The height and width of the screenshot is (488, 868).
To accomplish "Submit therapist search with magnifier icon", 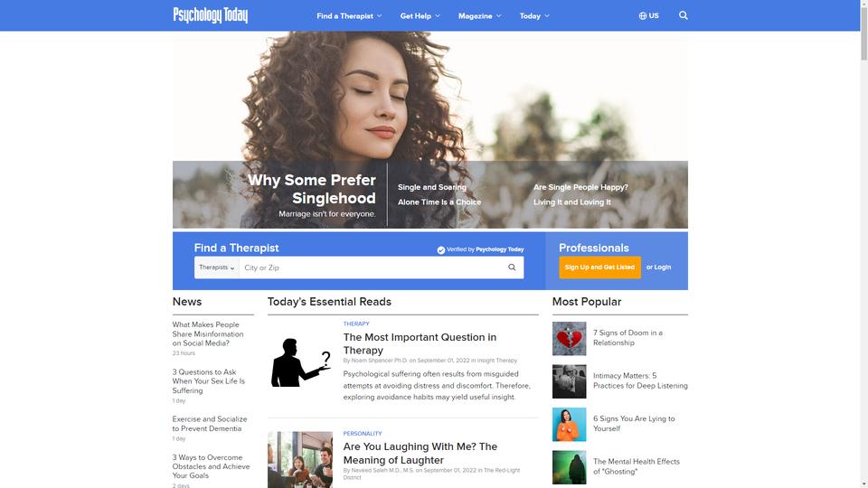I will (512, 267).
